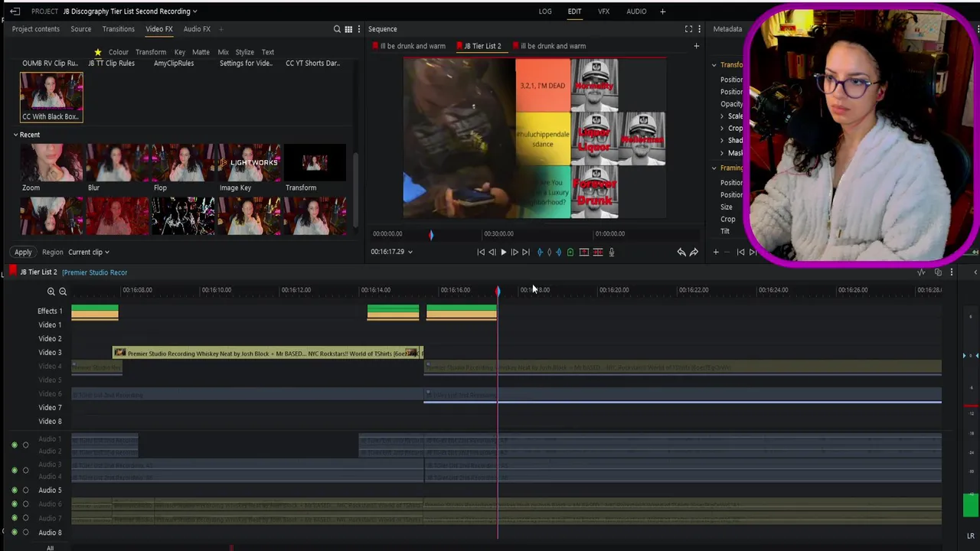Show favourite effects with the star icon

[98, 52]
